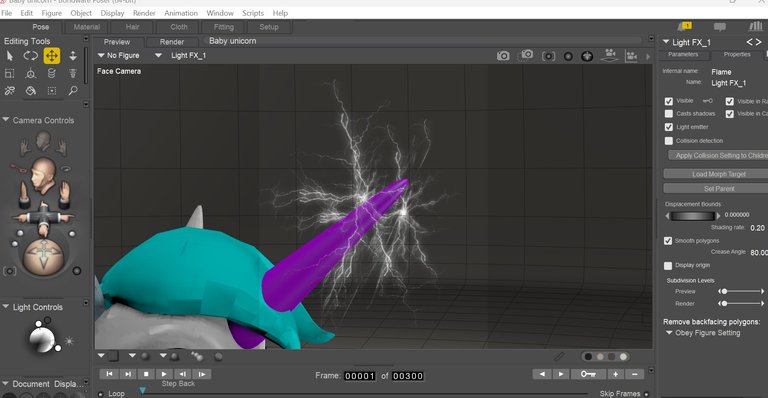
Task: Toggle the Visible in Raytracing checkbox
Action: click(x=729, y=101)
